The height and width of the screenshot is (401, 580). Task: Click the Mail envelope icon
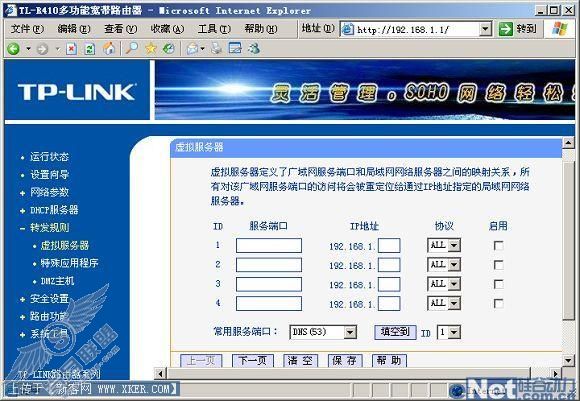[193, 48]
